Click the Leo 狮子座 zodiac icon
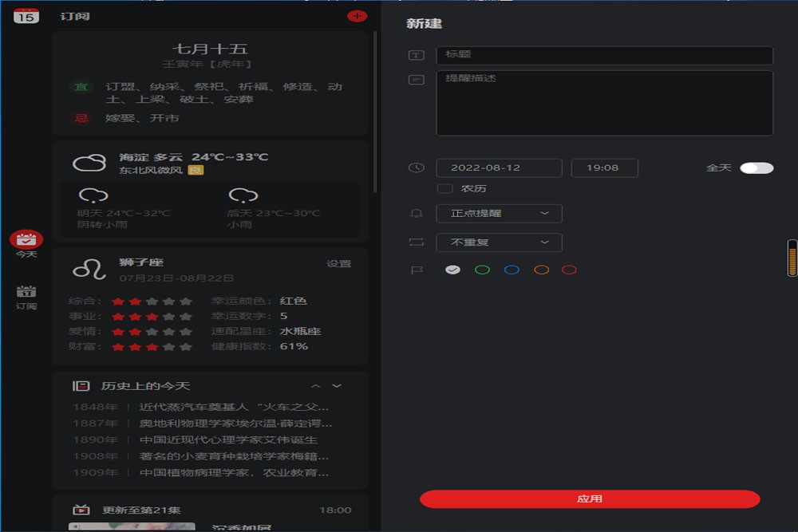 (89, 270)
